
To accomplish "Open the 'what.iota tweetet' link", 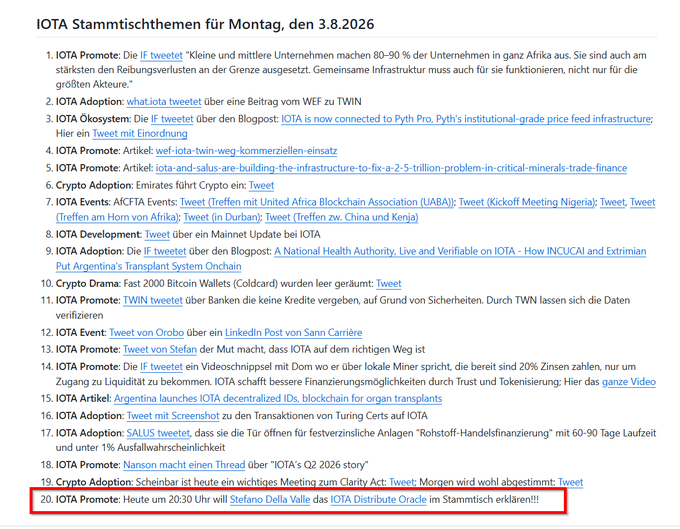I will tap(164, 101).
